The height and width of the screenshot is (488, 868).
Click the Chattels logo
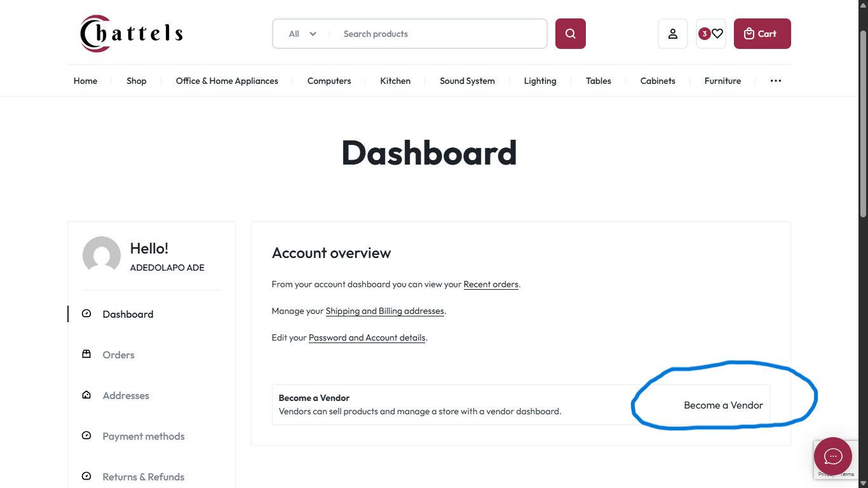click(132, 33)
